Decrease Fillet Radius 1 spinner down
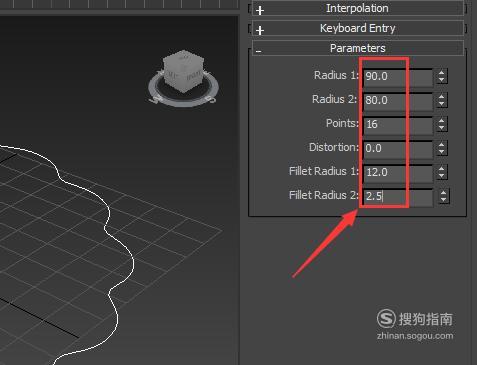477x365 pixels. (x=441, y=176)
